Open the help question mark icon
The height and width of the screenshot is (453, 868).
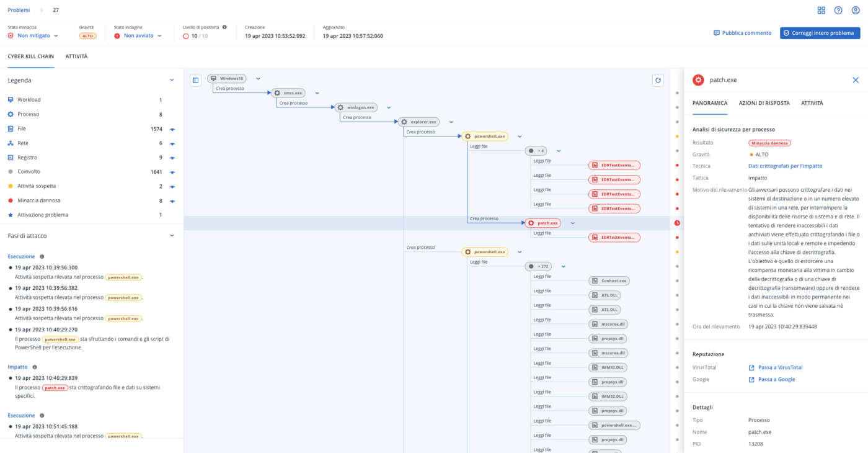click(x=838, y=11)
